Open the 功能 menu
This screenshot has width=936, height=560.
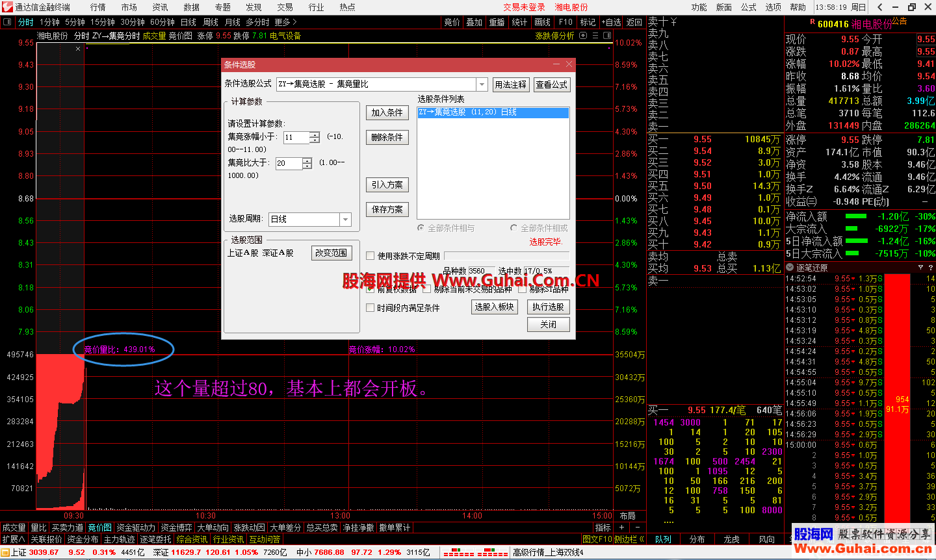click(x=699, y=7)
